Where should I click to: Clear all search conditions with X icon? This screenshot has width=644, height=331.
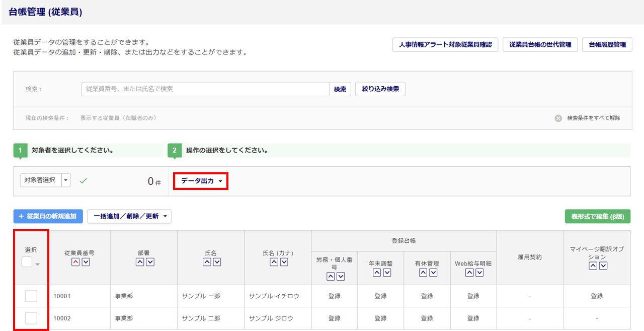pos(558,118)
